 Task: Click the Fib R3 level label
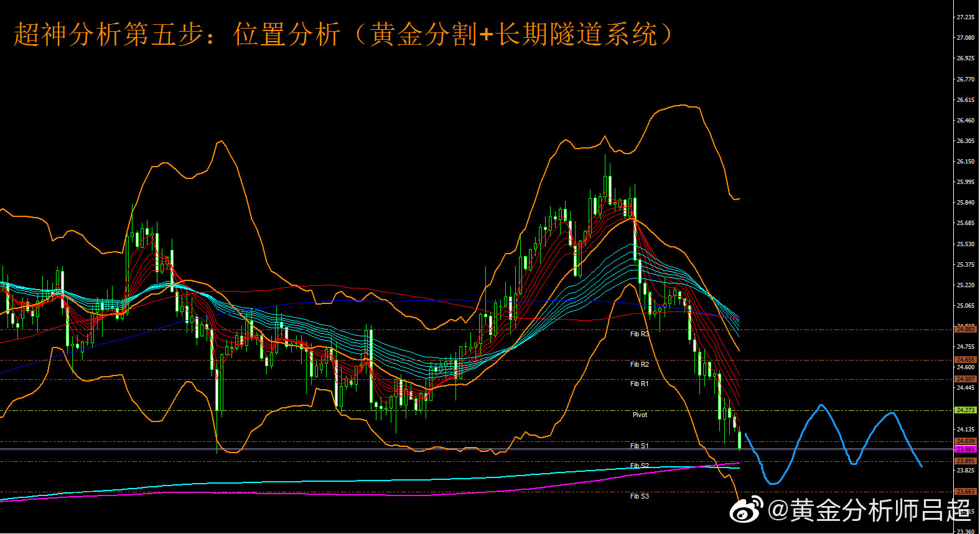tap(639, 334)
